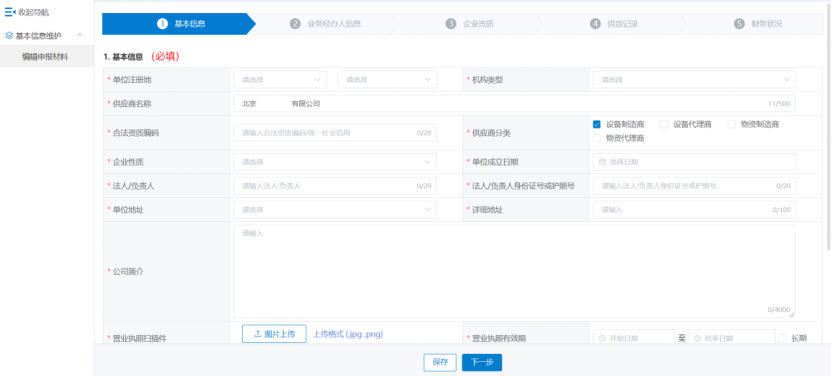The height and width of the screenshot is (377, 831).
Task: Open 编辑申报材料 in the sidebar
Action: click(x=45, y=56)
